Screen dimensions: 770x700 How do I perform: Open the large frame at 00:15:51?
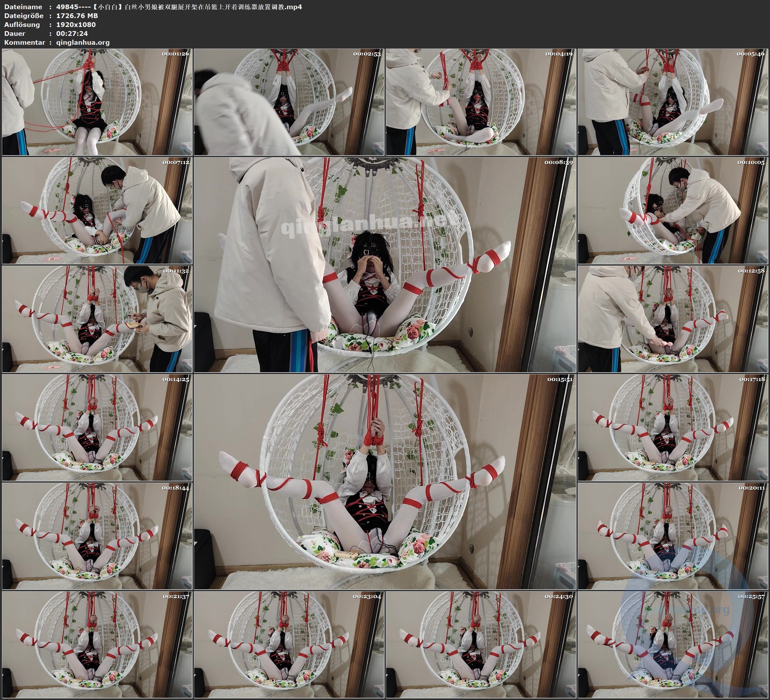click(385, 481)
